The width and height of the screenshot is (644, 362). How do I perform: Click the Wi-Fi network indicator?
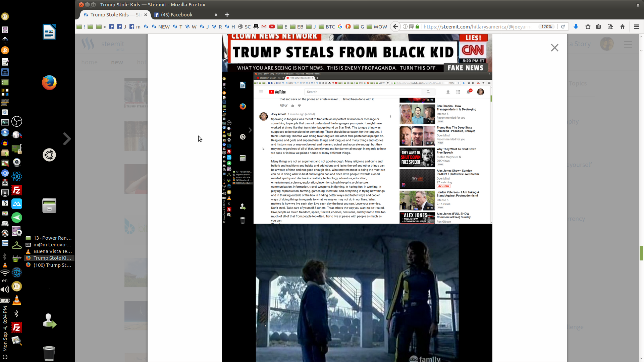click(x=5, y=273)
